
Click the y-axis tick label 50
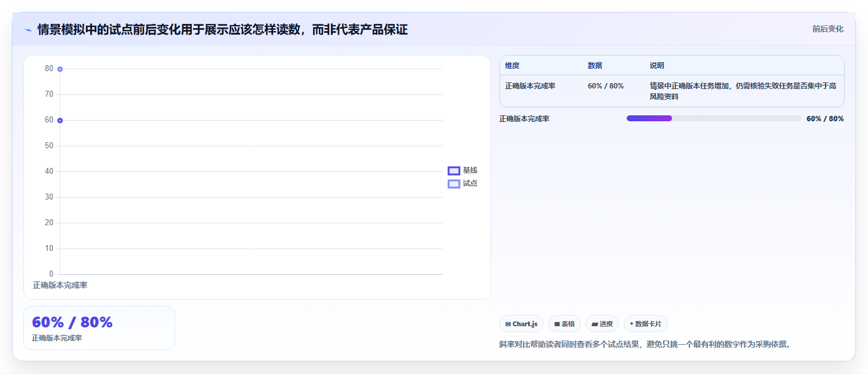[x=49, y=146]
